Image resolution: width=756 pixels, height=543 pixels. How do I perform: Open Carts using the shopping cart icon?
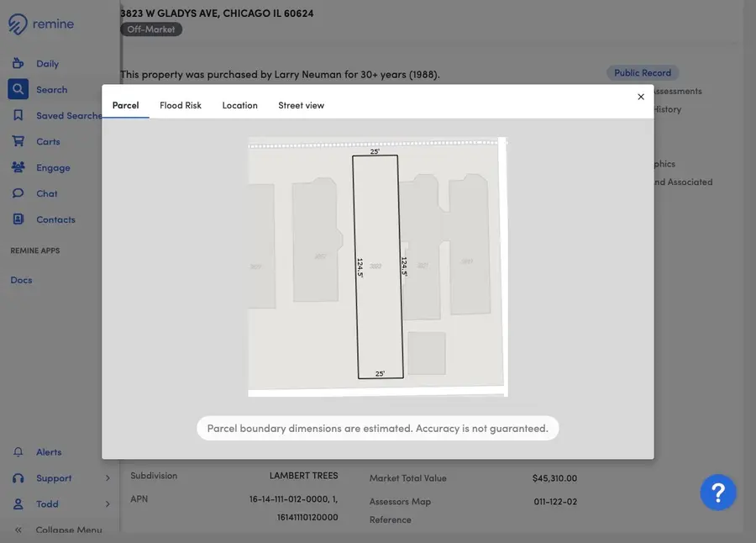click(18, 140)
